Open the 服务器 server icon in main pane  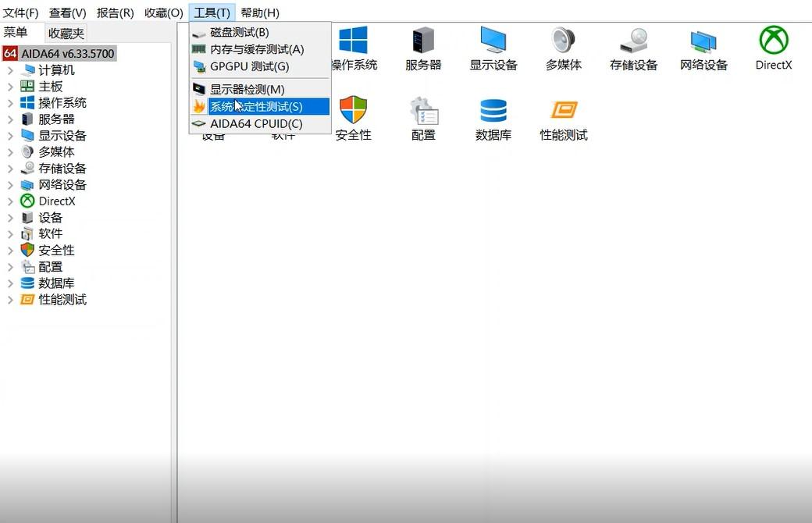(x=424, y=40)
